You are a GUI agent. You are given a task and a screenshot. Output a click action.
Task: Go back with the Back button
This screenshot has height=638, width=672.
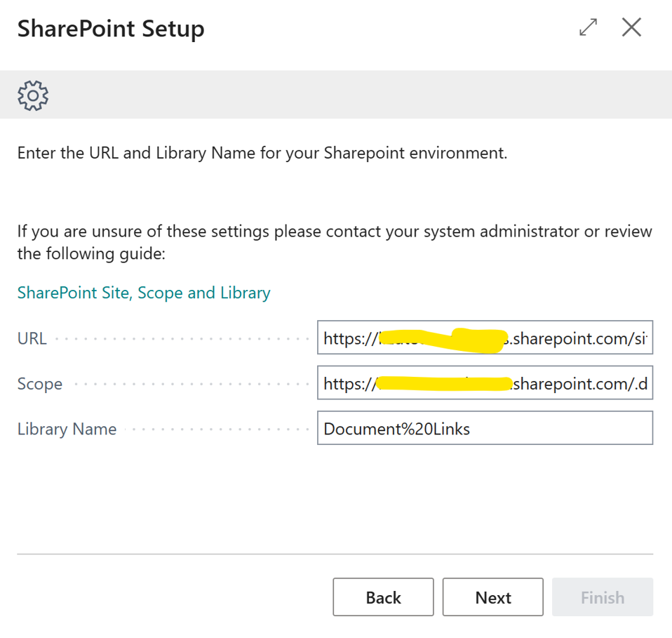[x=383, y=597]
